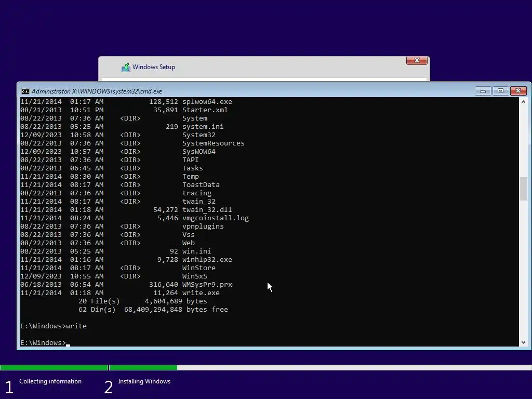
Task: Close the cmd.exe command prompt window
Action: (x=518, y=91)
